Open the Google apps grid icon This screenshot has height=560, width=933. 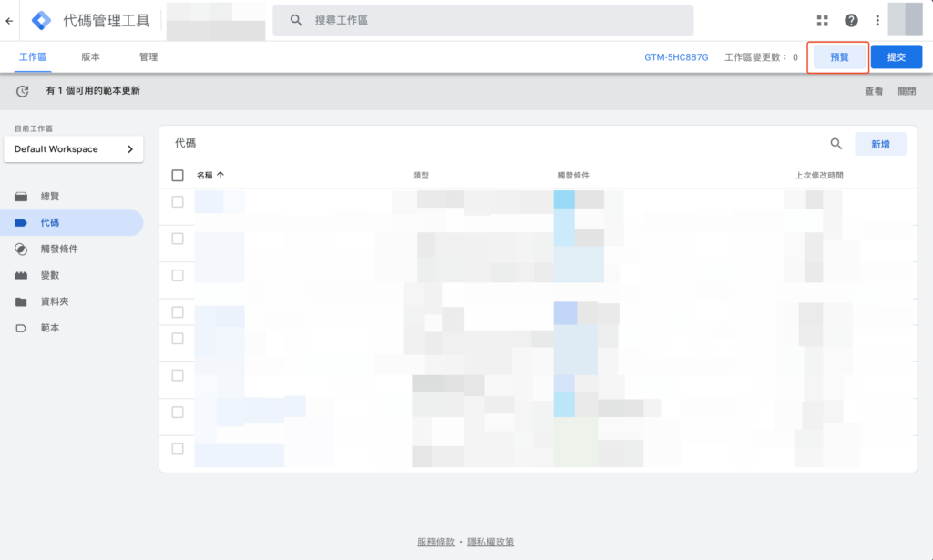click(x=823, y=21)
